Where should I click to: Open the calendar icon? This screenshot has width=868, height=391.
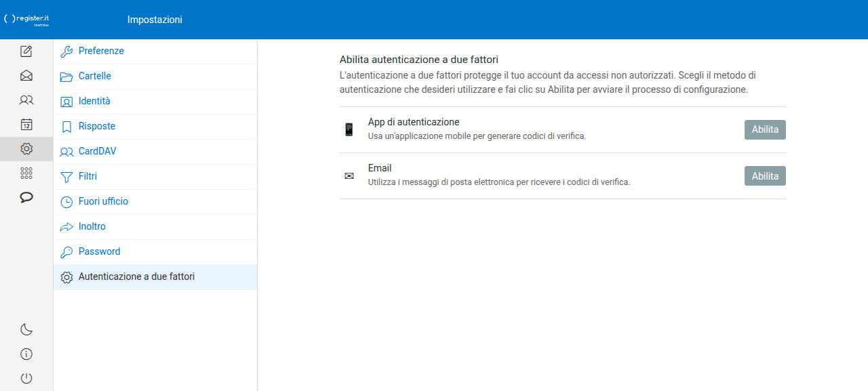point(26,124)
